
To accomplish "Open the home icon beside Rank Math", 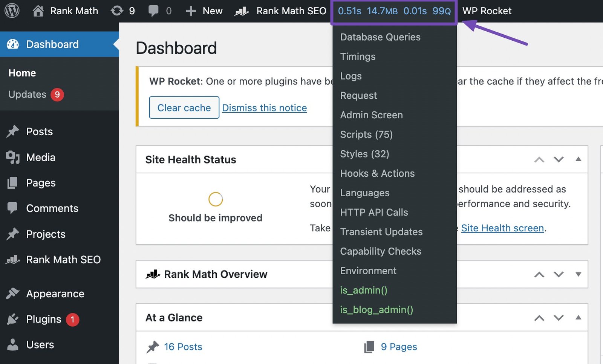I will pos(37,11).
